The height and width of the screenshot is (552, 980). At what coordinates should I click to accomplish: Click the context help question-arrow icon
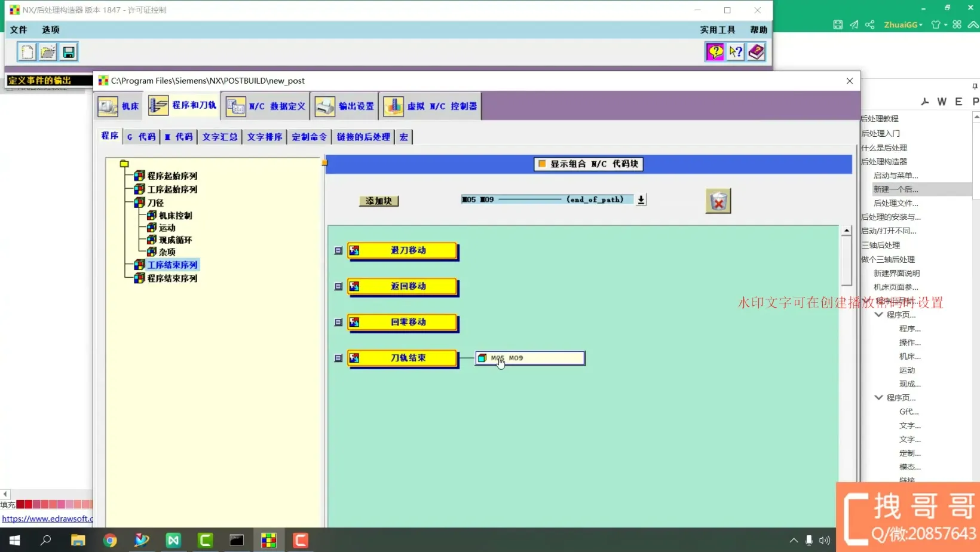click(736, 52)
